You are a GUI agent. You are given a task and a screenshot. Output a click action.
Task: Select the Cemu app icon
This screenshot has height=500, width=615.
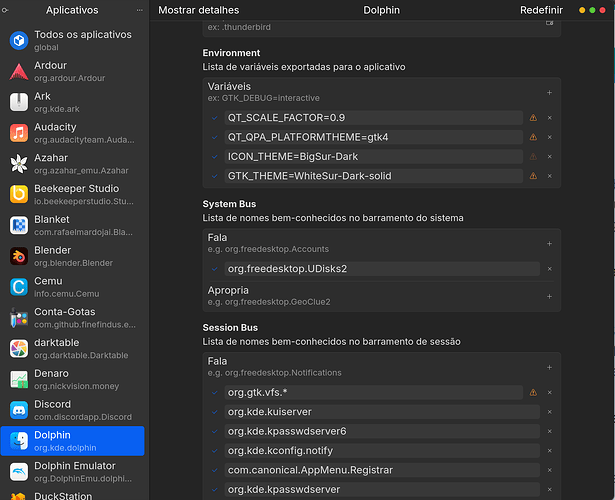tap(19, 287)
